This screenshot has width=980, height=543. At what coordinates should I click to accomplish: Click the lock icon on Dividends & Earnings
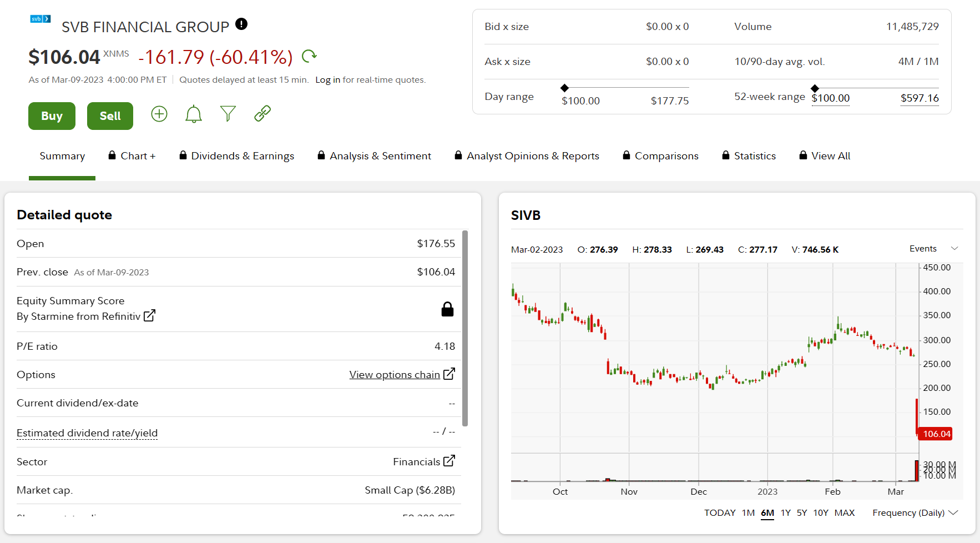[x=183, y=155]
